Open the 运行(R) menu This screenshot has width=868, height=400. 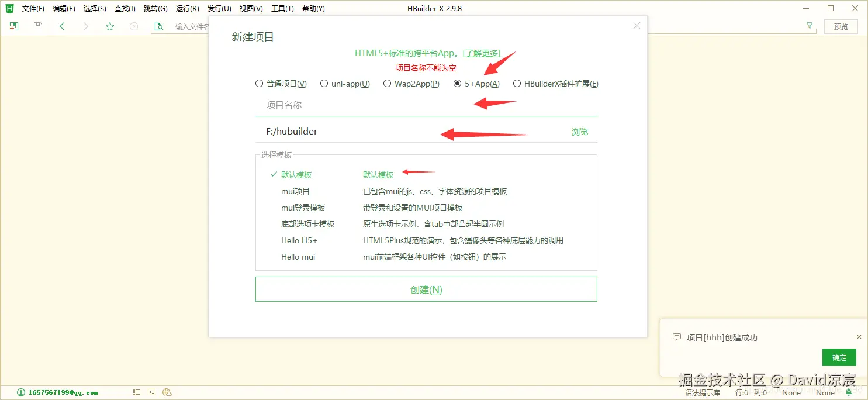[x=187, y=8]
